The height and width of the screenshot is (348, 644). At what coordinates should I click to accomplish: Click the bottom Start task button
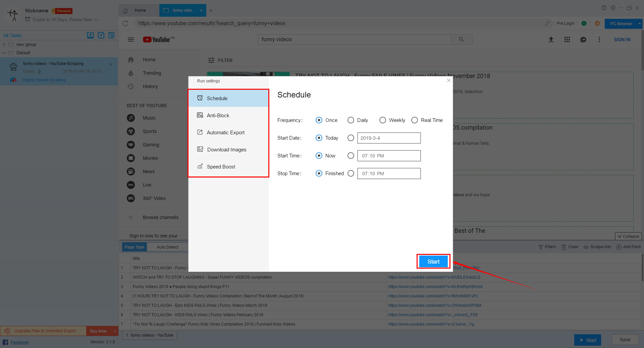point(588,340)
